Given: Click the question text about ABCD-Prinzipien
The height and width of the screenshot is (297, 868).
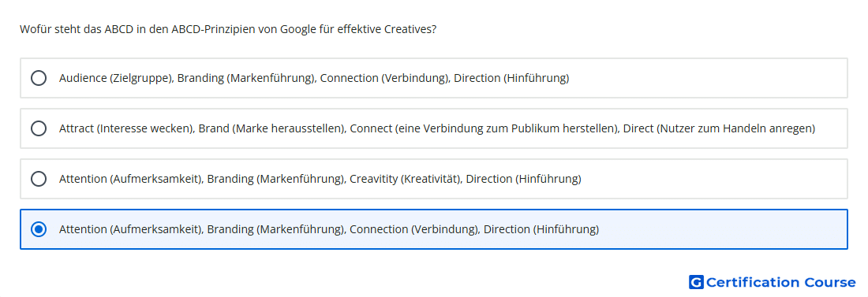Looking at the screenshot, I should tap(228, 29).
